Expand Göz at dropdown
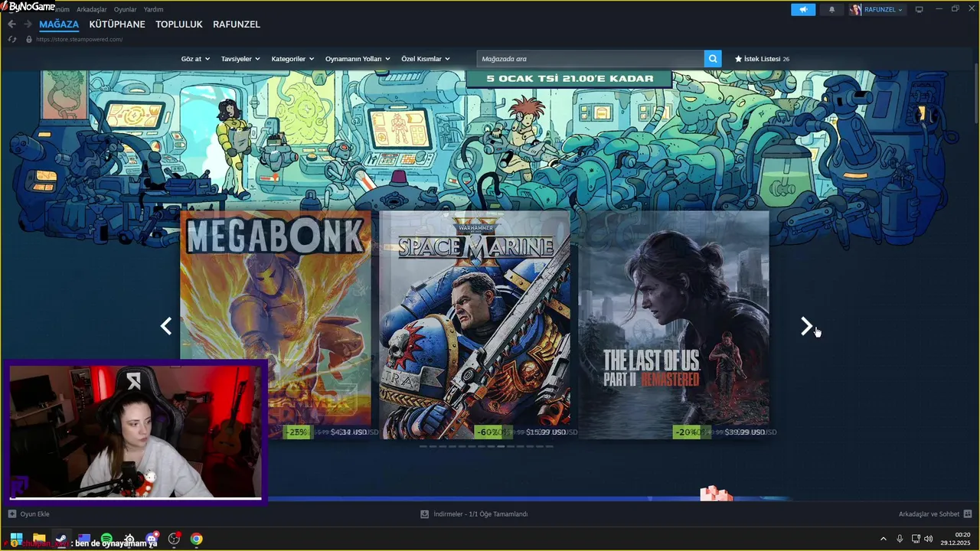 195,59
